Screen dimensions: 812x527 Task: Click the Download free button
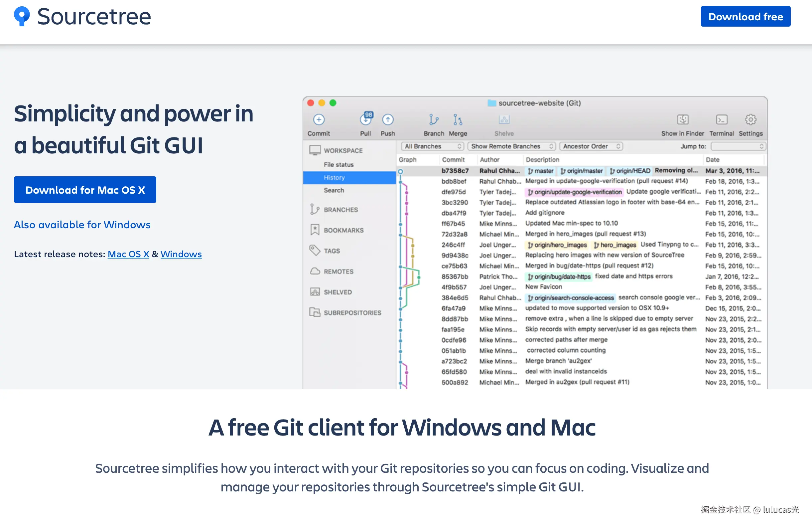745,16
